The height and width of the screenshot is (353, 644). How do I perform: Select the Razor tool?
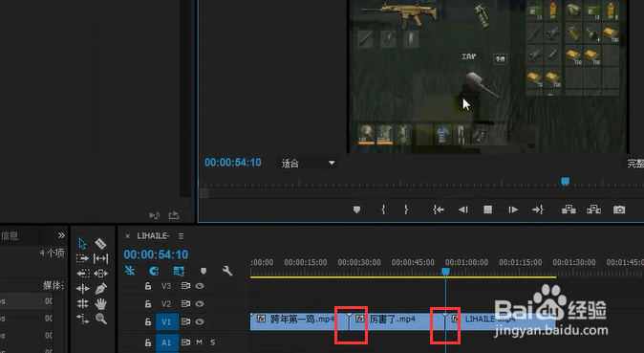[x=100, y=244]
